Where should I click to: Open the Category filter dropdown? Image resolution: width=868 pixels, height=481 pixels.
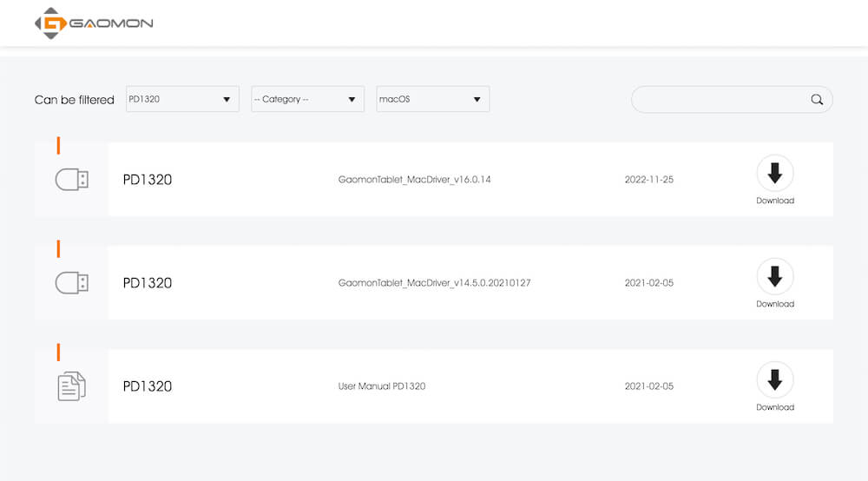[x=307, y=99]
